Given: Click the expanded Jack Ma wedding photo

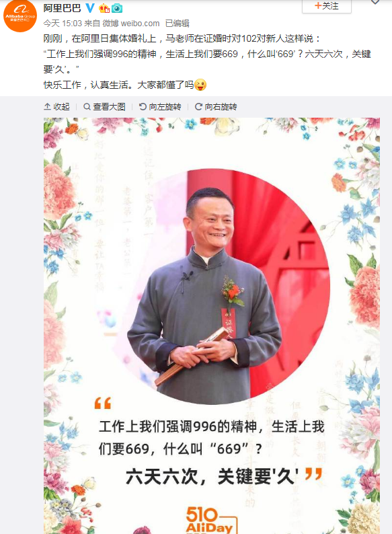Looking at the screenshot, I should tap(212, 326).
